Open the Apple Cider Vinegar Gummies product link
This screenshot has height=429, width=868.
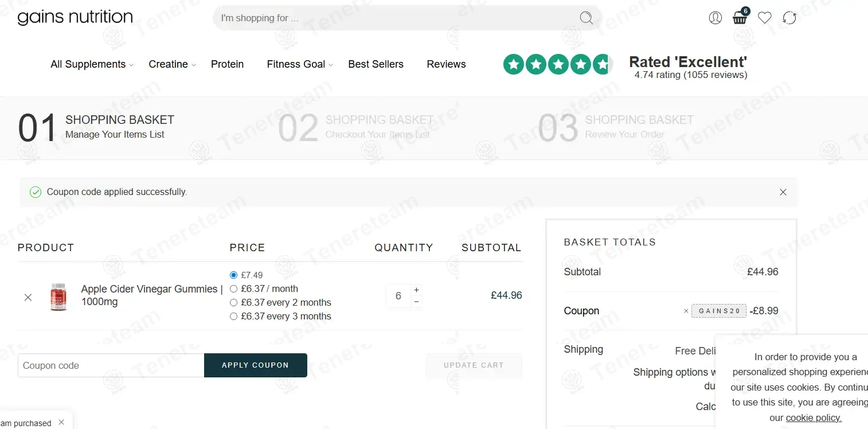tap(152, 295)
